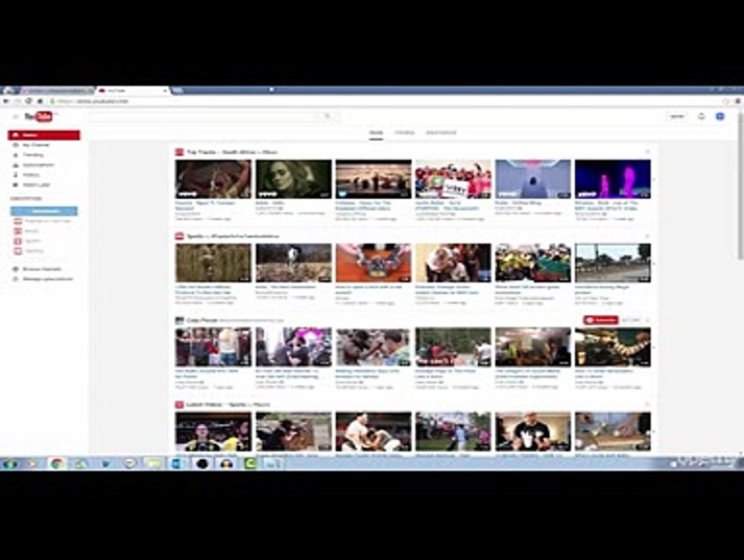The width and height of the screenshot is (744, 560).
Task: Click the red Subscribe button
Action: coord(601,320)
